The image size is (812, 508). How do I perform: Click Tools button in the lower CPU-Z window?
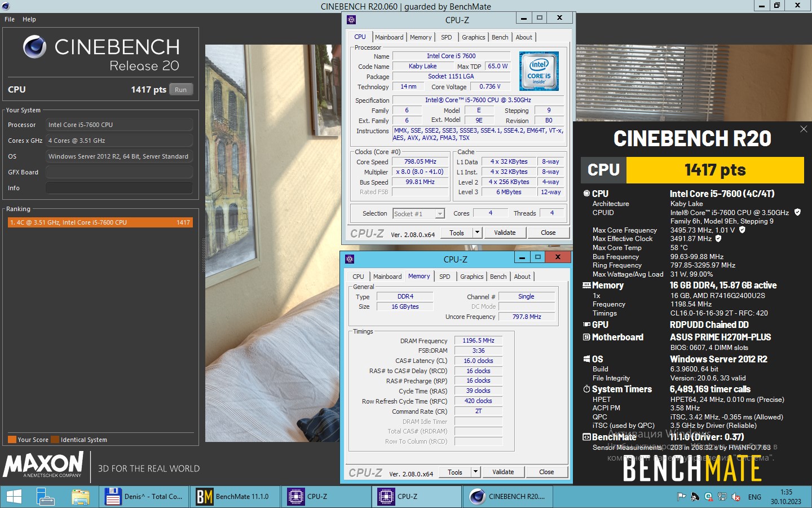(455, 472)
